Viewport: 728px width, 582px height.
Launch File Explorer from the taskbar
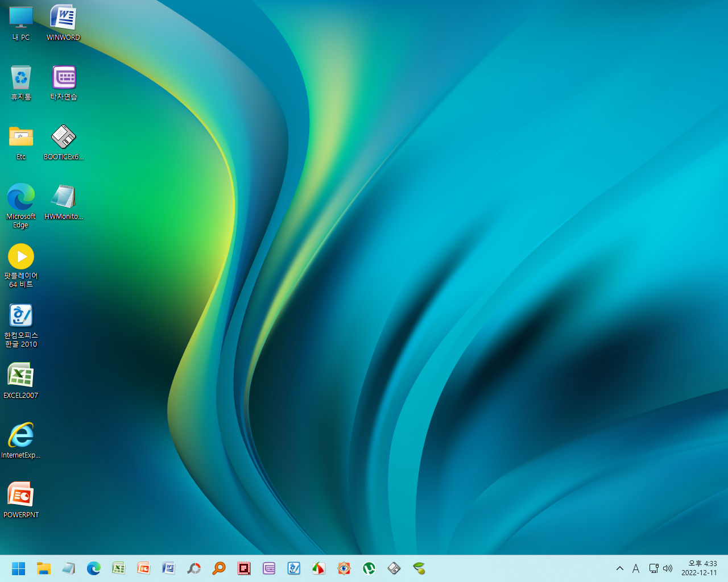pyautogui.click(x=44, y=568)
